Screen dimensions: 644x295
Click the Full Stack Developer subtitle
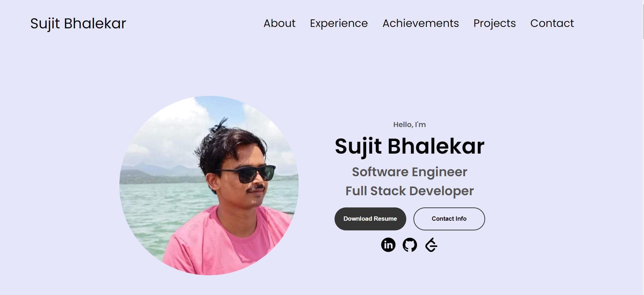[409, 191]
